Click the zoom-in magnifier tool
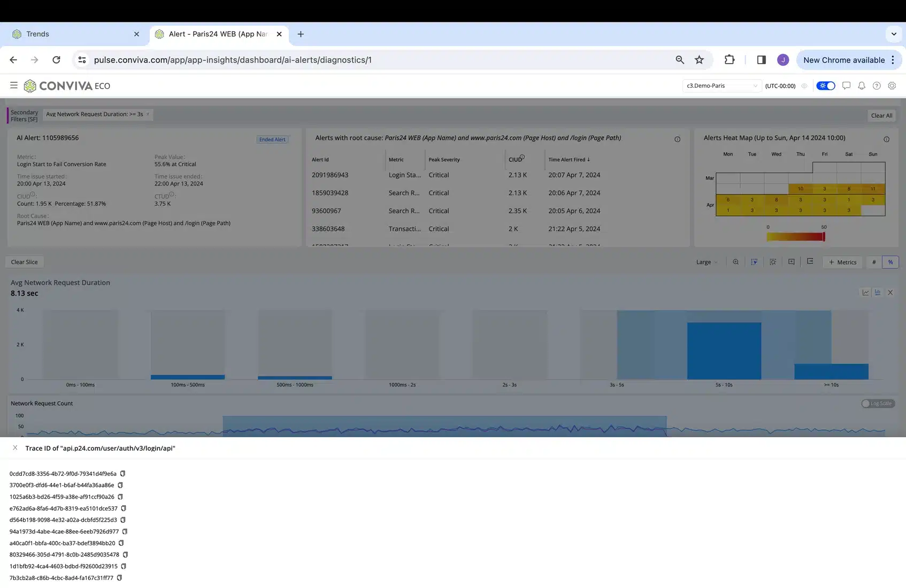Viewport: 906px width, 588px height. (x=735, y=262)
